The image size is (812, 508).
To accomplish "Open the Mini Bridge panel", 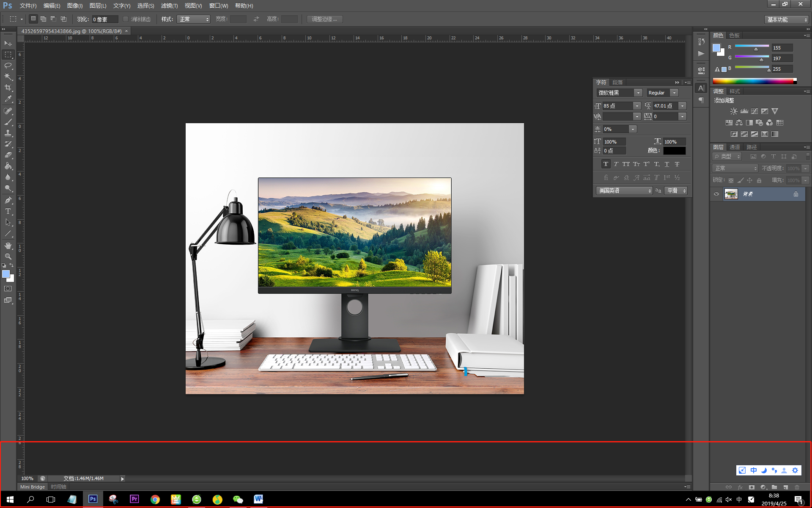I will 33,487.
